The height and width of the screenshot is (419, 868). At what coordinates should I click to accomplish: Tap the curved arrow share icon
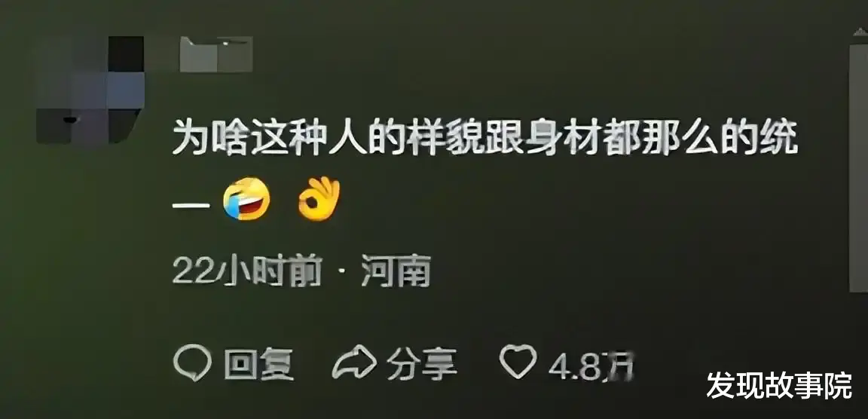tap(354, 362)
